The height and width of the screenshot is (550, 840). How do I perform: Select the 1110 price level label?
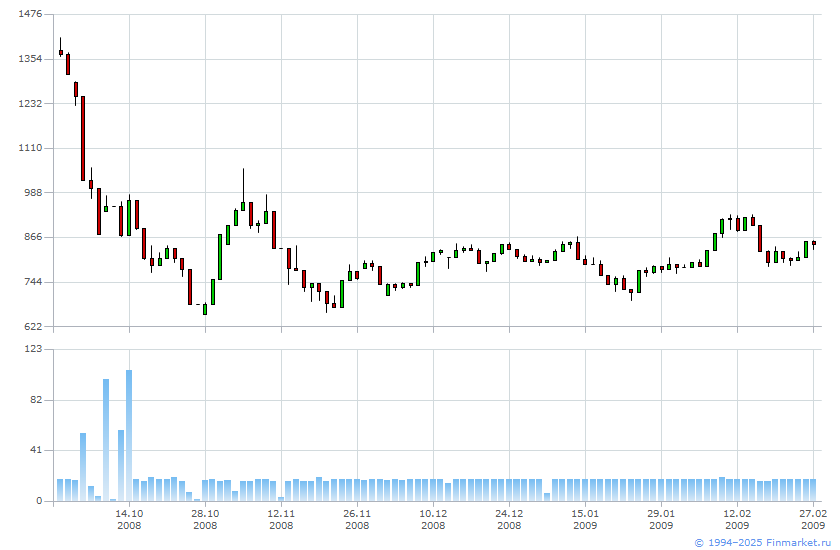pyautogui.click(x=30, y=148)
